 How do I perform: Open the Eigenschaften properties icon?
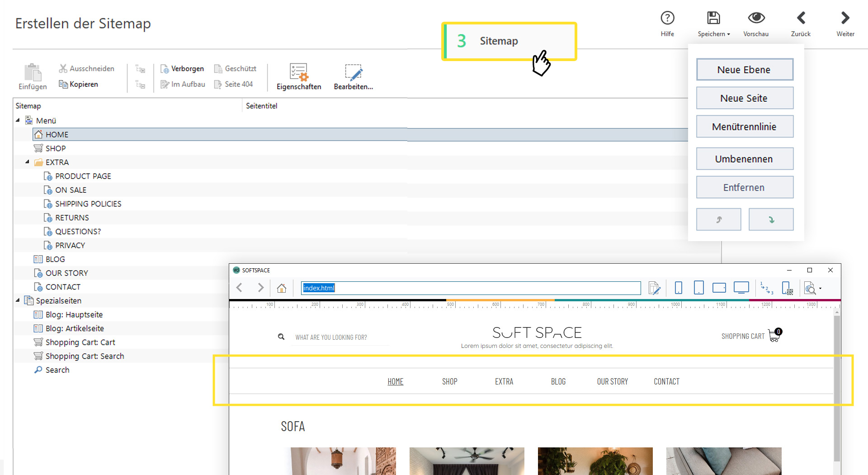[x=299, y=72]
